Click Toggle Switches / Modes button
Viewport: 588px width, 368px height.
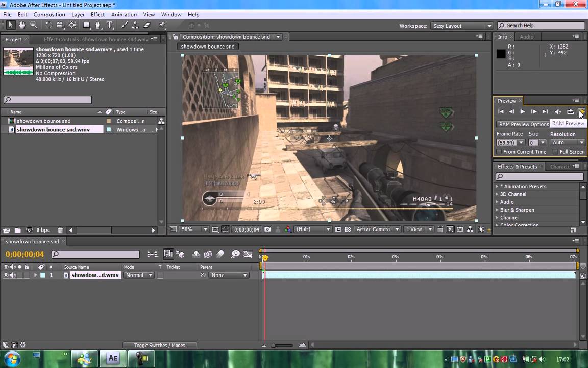coord(159,345)
